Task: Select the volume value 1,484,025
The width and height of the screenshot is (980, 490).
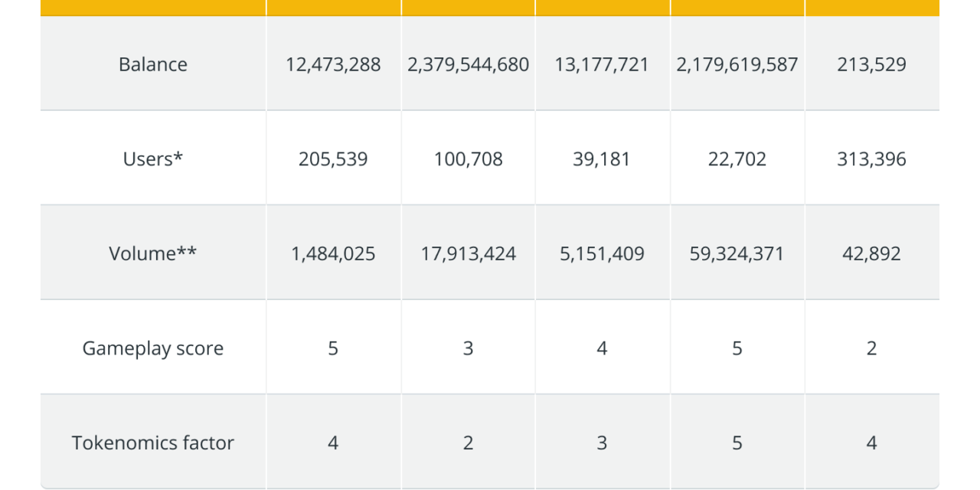Action: click(333, 253)
